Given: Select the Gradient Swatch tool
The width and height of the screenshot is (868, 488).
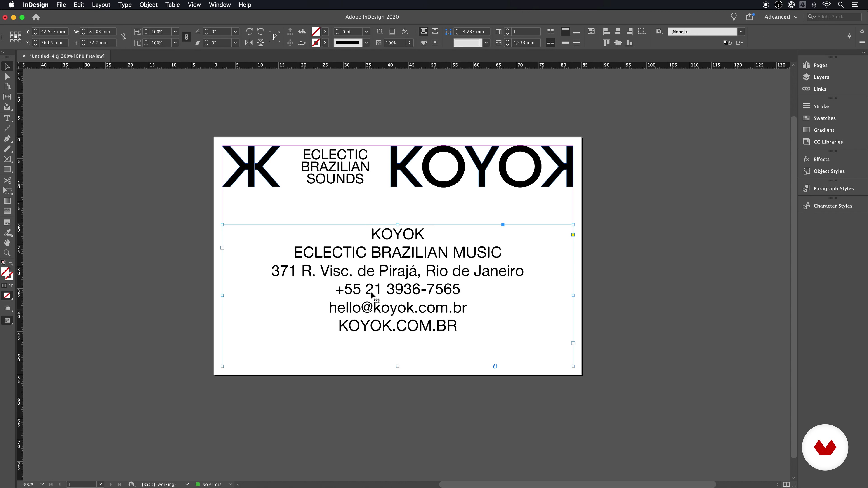Looking at the screenshot, I should click(x=7, y=201).
